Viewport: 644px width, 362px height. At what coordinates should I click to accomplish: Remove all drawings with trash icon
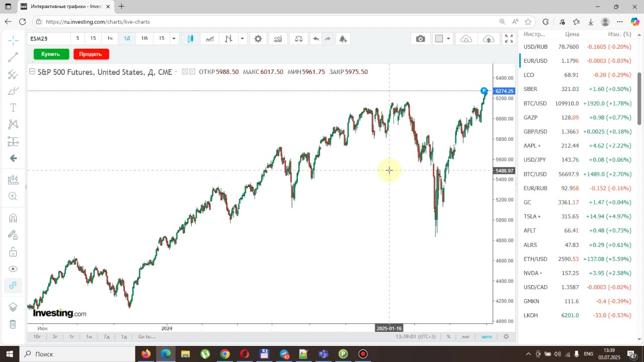coord(13,324)
